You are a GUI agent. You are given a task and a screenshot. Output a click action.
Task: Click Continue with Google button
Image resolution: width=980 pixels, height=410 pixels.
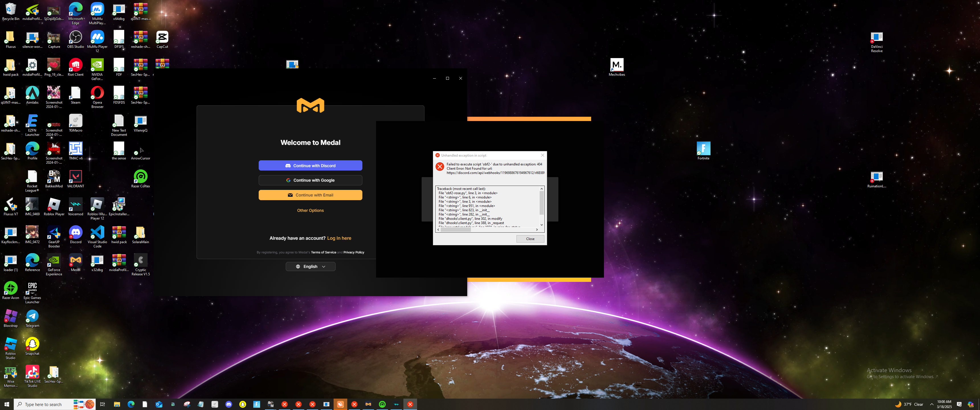coord(310,180)
